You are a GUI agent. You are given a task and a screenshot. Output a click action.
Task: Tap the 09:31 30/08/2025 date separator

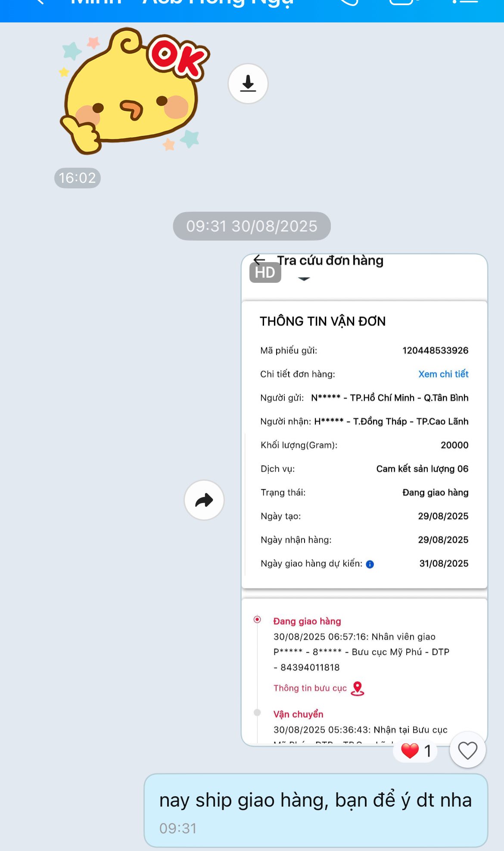pos(252,226)
